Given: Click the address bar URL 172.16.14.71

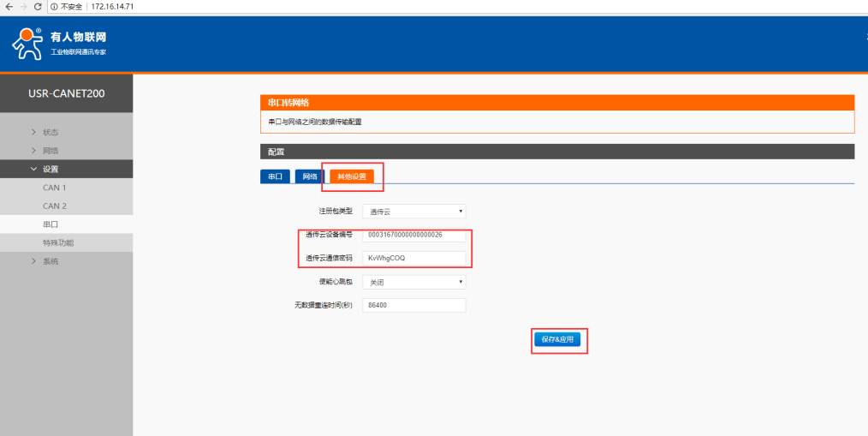Looking at the screenshot, I should tap(112, 7).
